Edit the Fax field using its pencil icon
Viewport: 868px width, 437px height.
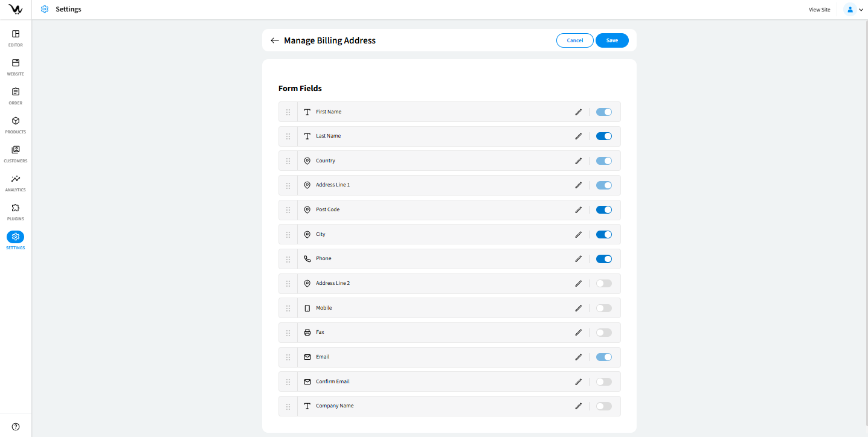tap(578, 333)
